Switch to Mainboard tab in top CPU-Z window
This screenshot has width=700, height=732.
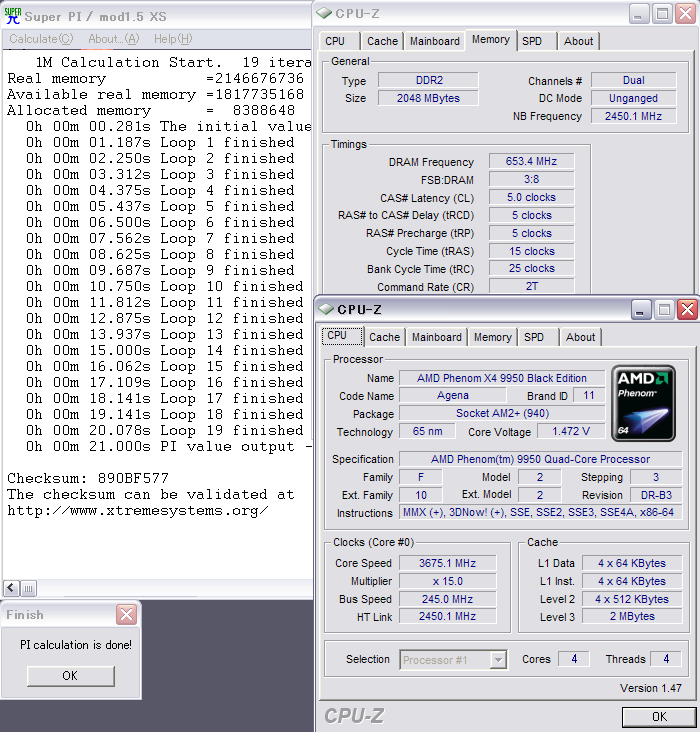[x=435, y=41]
